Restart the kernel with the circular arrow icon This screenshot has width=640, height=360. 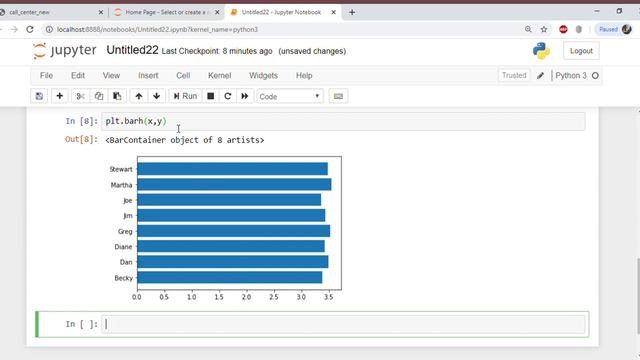pyautogui.click(x=228, y=96)
